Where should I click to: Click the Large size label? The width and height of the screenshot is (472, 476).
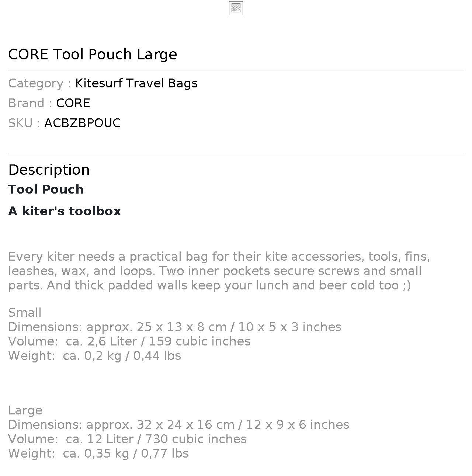pos(25,410)
